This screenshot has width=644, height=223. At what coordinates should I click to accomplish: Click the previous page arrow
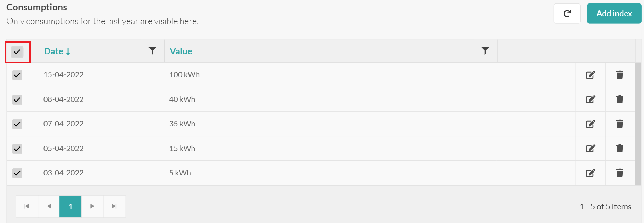[x=48, y=206]
